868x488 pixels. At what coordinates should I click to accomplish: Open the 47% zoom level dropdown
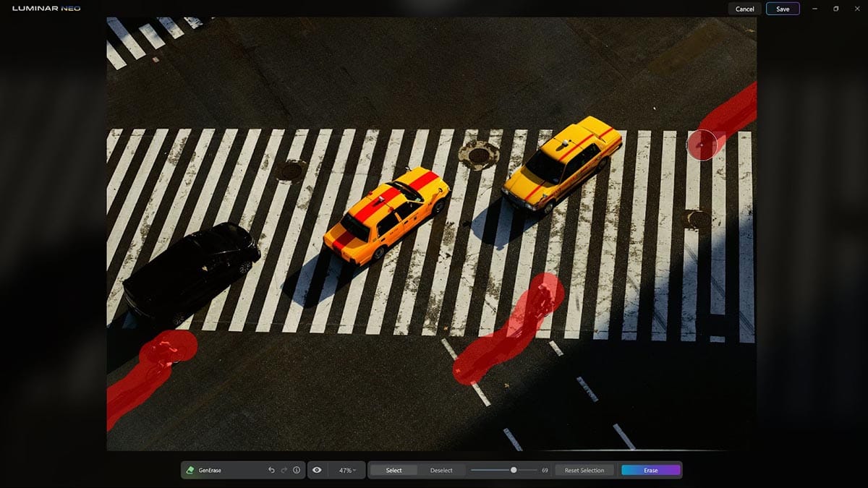[348, 470]
